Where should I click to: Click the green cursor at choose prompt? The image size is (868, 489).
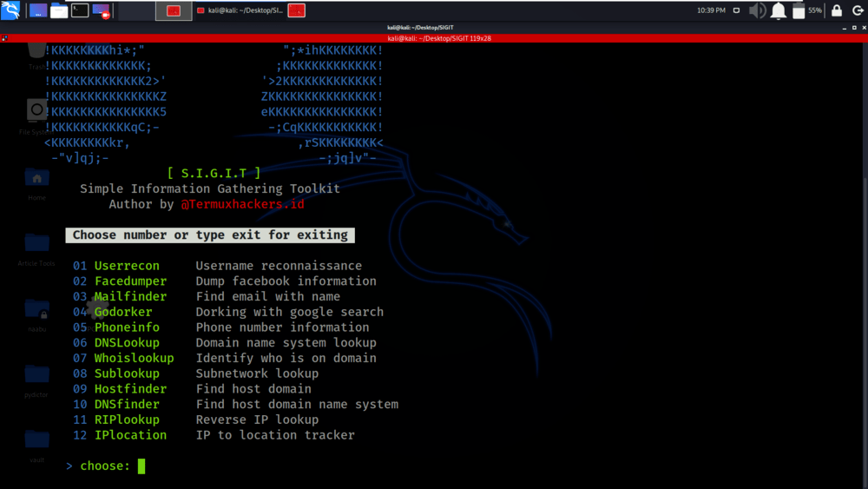pyautogui.click(x=141, y=466)
